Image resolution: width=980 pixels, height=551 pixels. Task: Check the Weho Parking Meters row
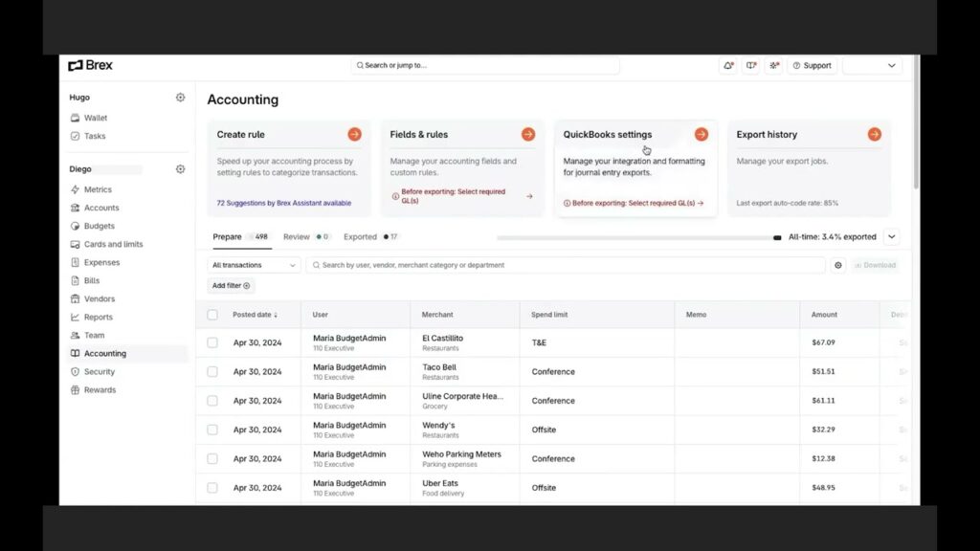(x=212, y=459)
